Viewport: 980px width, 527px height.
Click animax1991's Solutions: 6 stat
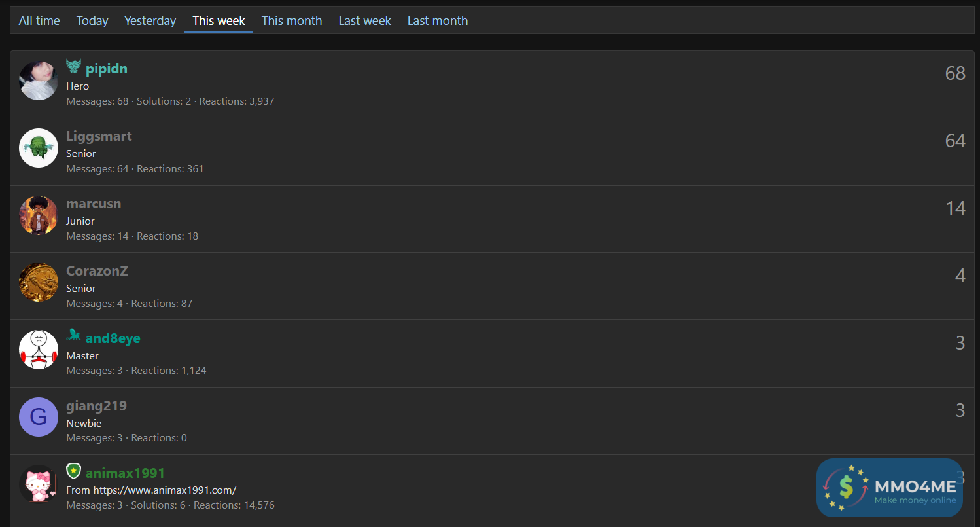(x=158, y=505)
